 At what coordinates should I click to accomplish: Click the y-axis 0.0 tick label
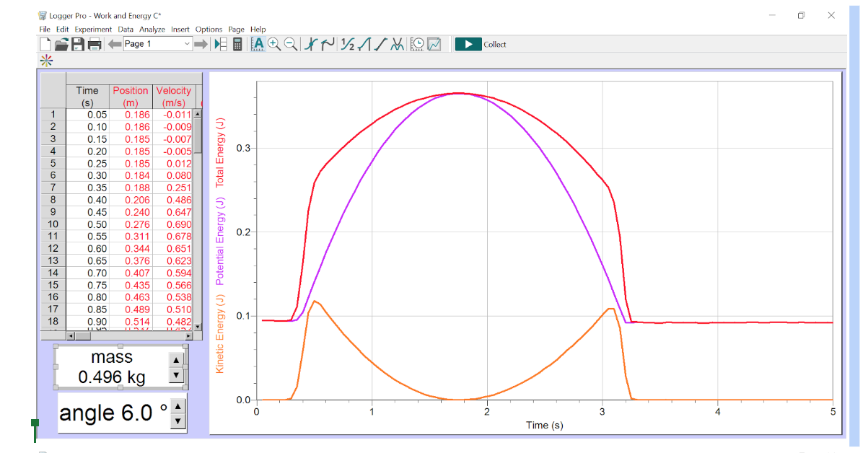click(x=243, y=400)
